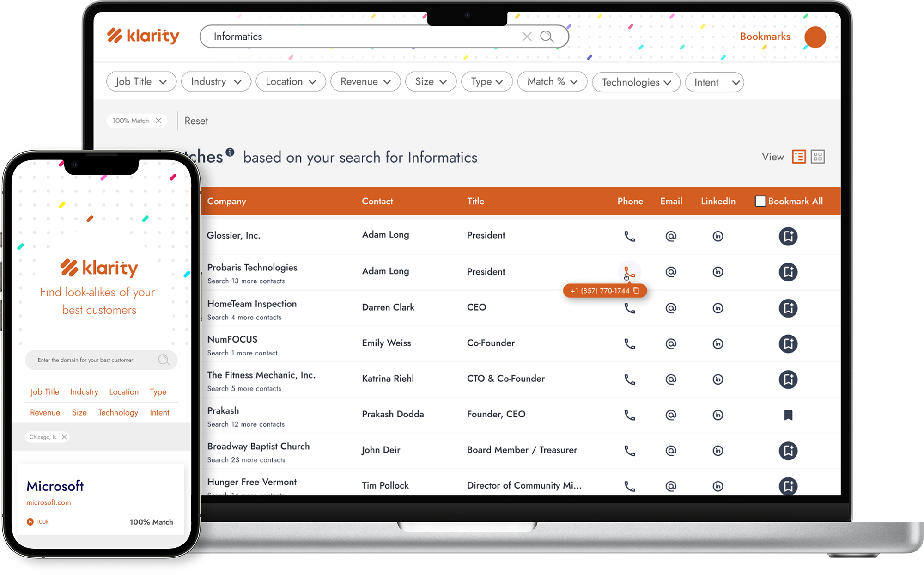This screenshot has height=575, width=924.
Task: Select the list view icon
Action: pyautogui.click(x=798, y=157)
